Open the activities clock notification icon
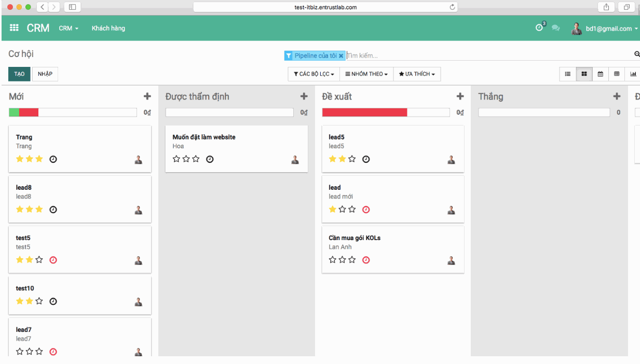 point(539,28)
